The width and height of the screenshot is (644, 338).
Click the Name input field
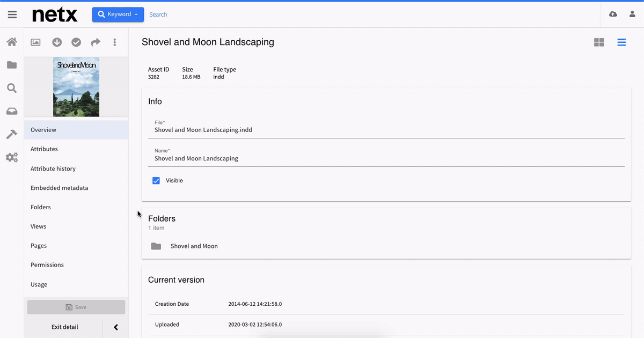(x=386, y=159)
